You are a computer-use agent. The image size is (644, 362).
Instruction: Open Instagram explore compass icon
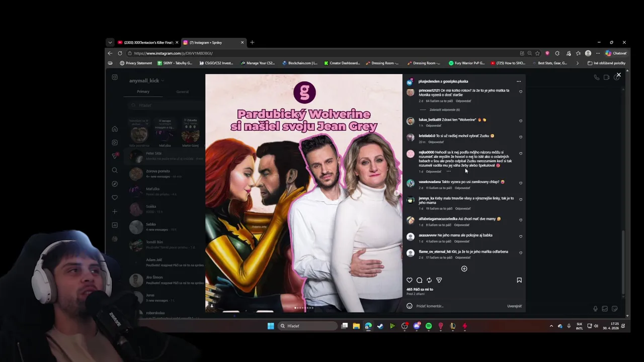pos(115,184)
